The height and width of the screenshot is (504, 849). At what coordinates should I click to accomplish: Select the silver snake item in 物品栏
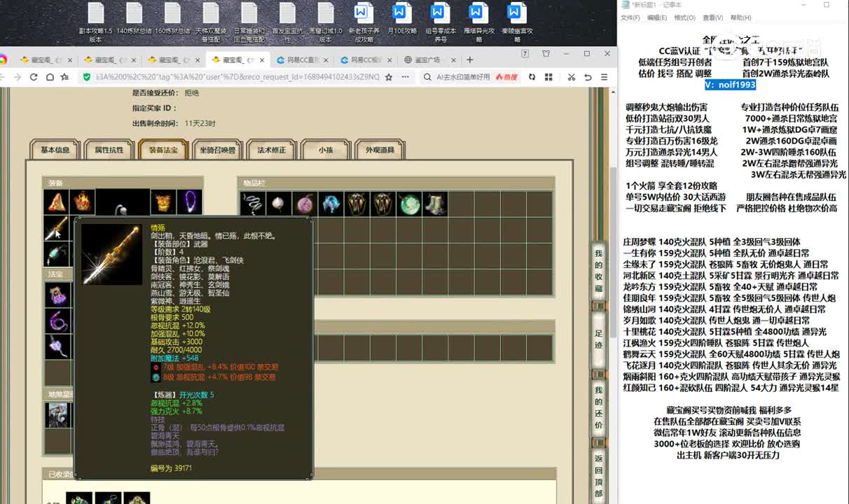coord(253,204)
